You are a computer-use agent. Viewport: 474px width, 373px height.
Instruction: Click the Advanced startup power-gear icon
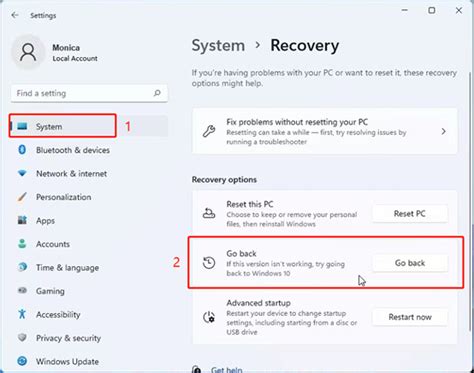point(209,317)
